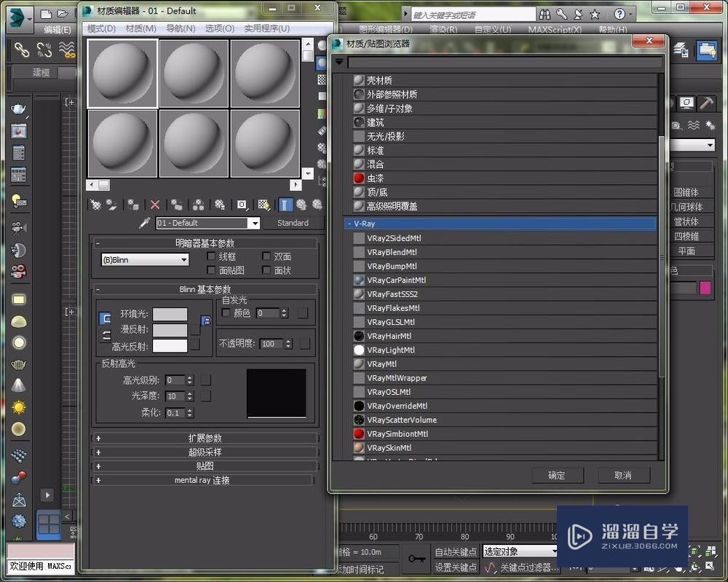The image size is (728, 582).
Task: Open 材质(M) menu in material editor
Action: point(141,28)
